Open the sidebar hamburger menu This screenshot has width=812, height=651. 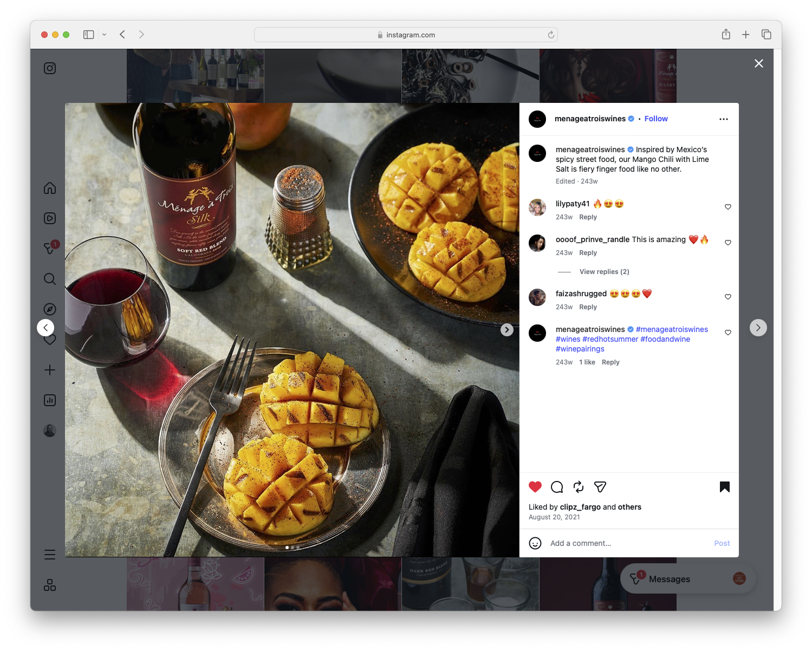coord(50,555)
